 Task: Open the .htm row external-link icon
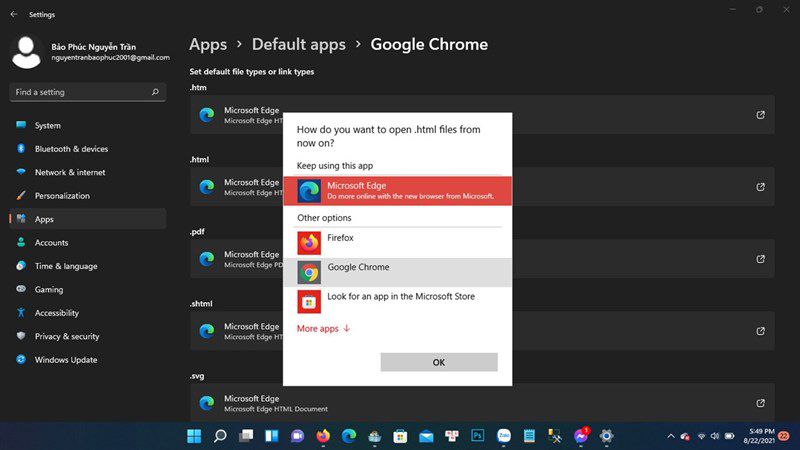[760, 115]
